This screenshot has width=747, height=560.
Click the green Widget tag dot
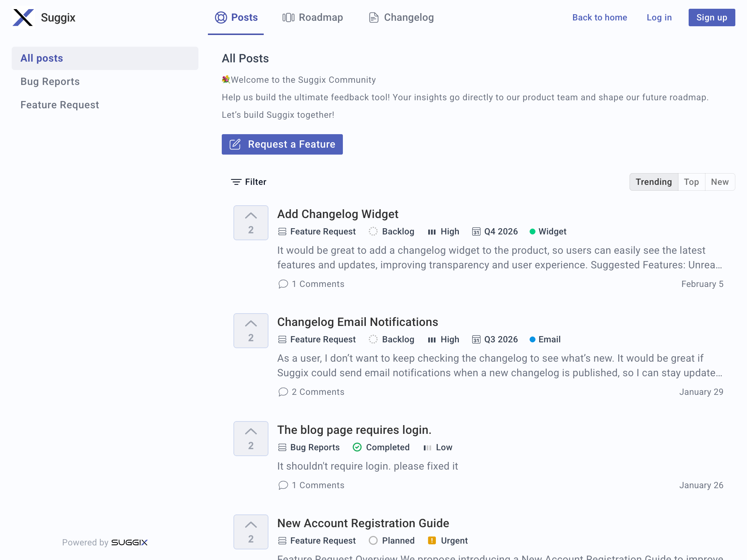(x=532, y=232)
